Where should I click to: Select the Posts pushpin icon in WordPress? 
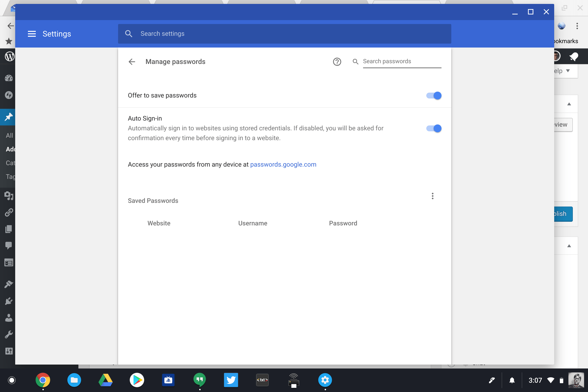click(x=9, y=117)
